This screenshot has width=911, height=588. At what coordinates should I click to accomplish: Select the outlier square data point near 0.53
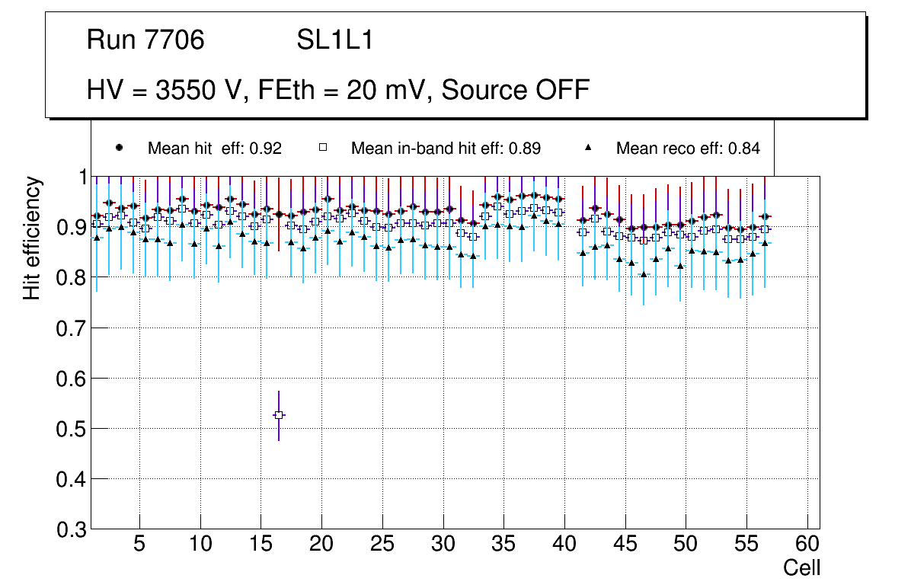pos(279,415)
